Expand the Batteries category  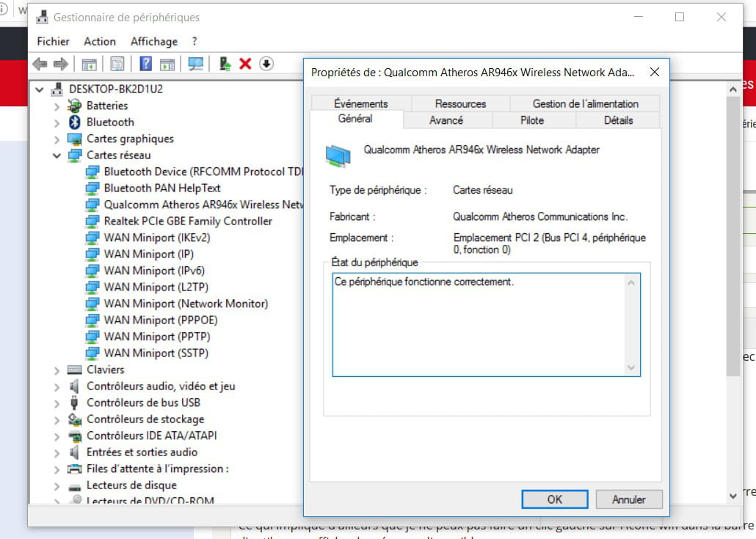click(x=57, y=106)
